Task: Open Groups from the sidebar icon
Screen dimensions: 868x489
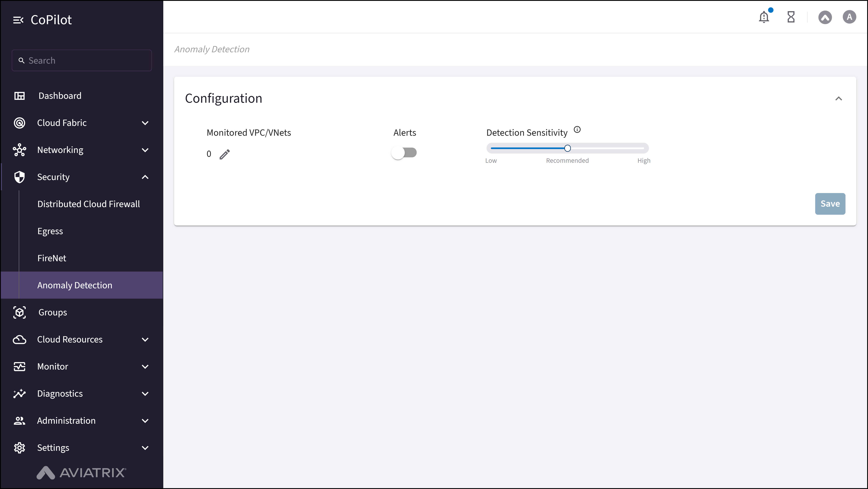Action: click(20, 312)
